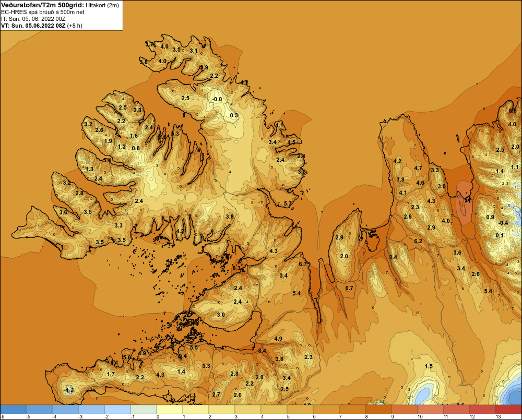Click the legend swatch between -5 and -4
Image resolution: width=522 pixels, height=420 pixels.
39,409
